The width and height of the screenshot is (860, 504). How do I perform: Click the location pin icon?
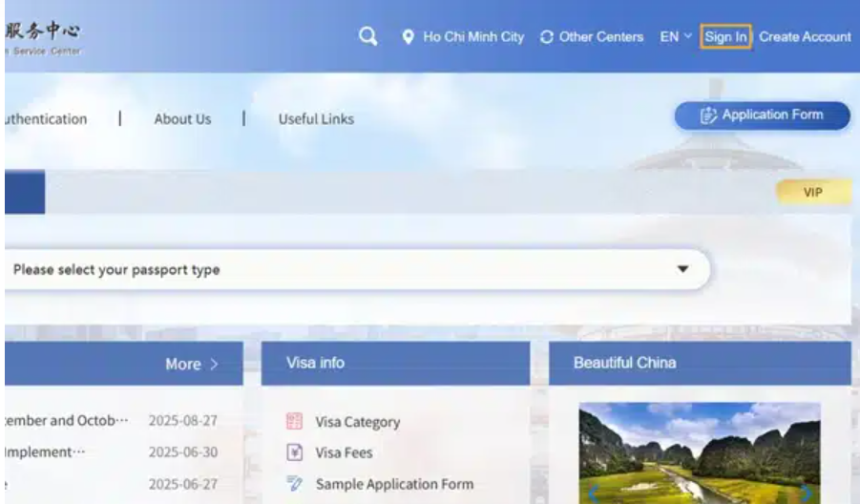pos(409,37)
